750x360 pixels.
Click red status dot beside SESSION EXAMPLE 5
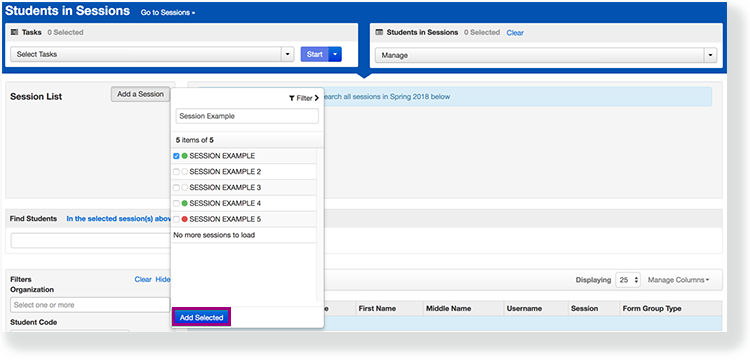[185, 219]
